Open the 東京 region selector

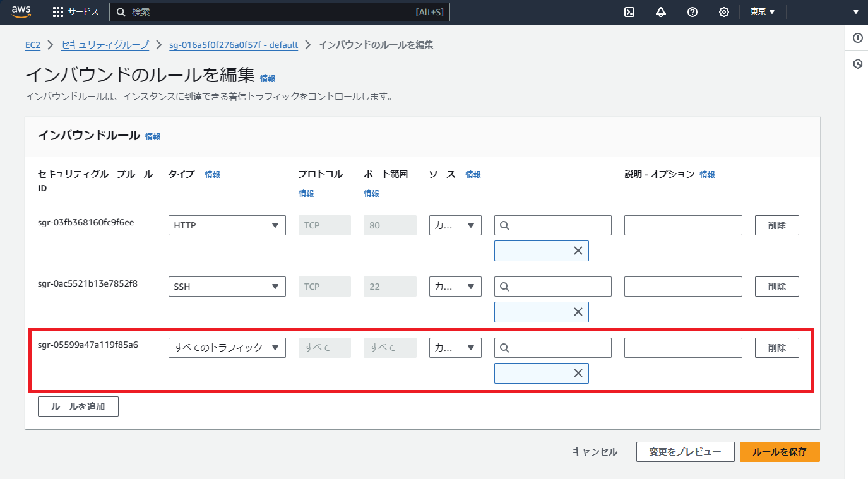763,12
